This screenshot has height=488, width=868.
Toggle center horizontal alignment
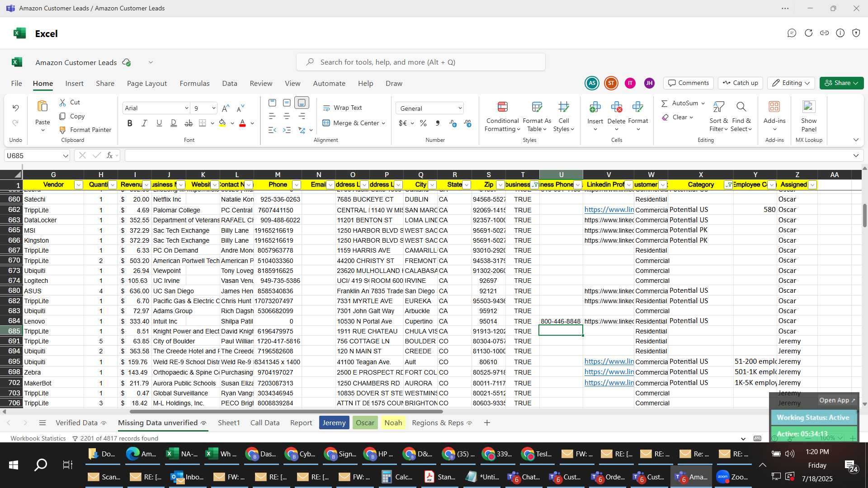(287, 117)
